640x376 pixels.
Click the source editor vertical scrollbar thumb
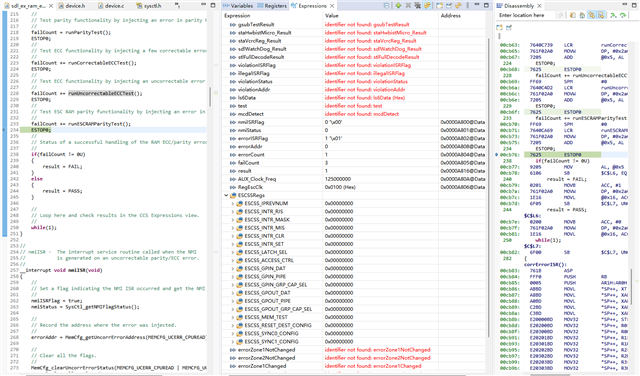tap(210, 97)
